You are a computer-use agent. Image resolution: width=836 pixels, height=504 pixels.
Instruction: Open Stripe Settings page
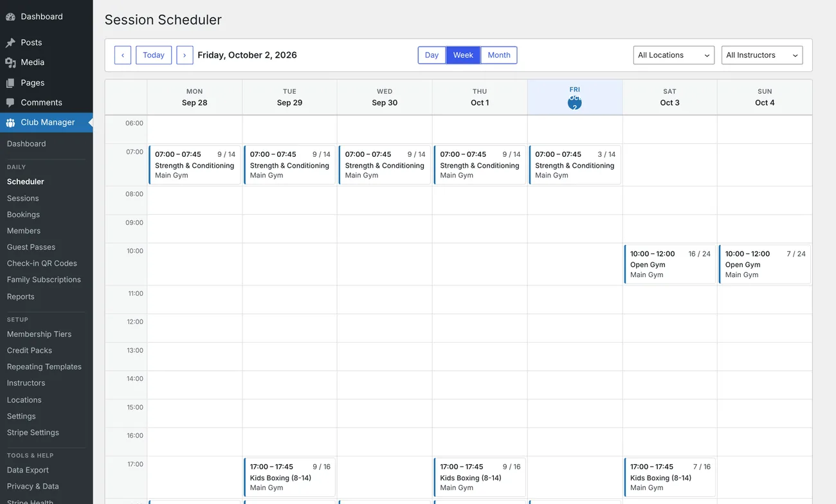point(33,433)
